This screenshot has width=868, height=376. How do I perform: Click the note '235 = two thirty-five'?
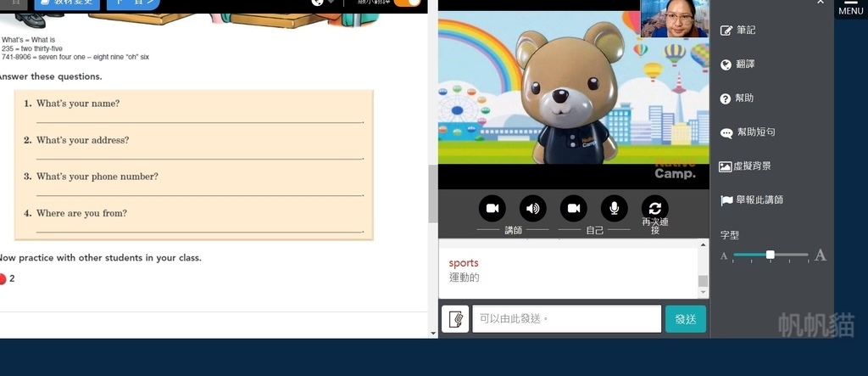(x=32, y=48)
